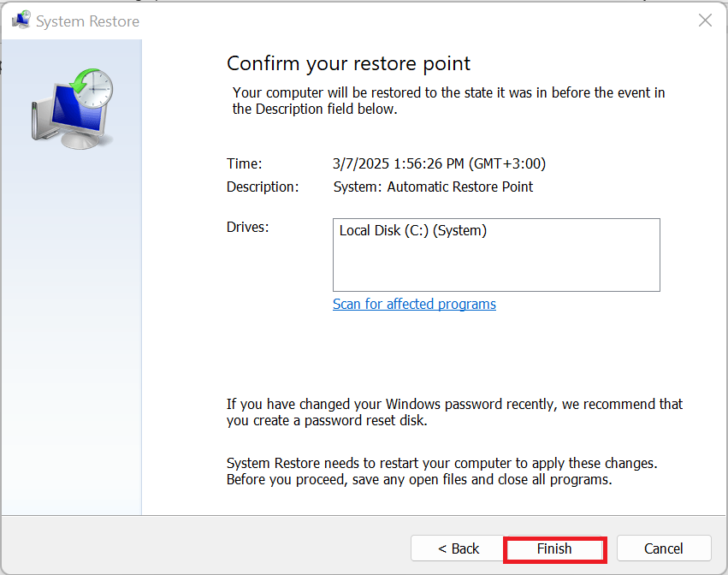Click the Finish button
Screen dimensions: 728x575
click(x=554, y=548)
